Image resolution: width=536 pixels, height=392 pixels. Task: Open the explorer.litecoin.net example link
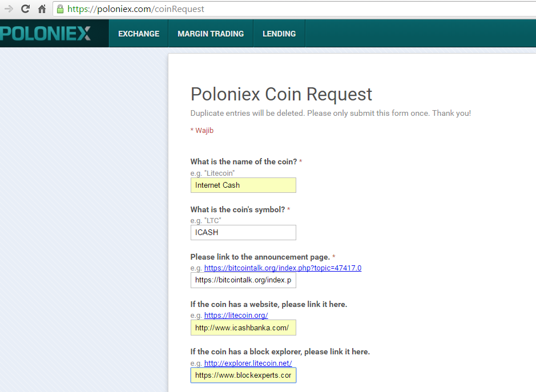click(248, 363)
